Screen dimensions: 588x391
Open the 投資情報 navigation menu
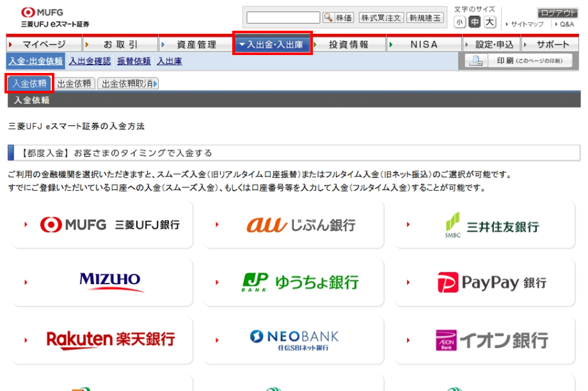pos(349,44)
